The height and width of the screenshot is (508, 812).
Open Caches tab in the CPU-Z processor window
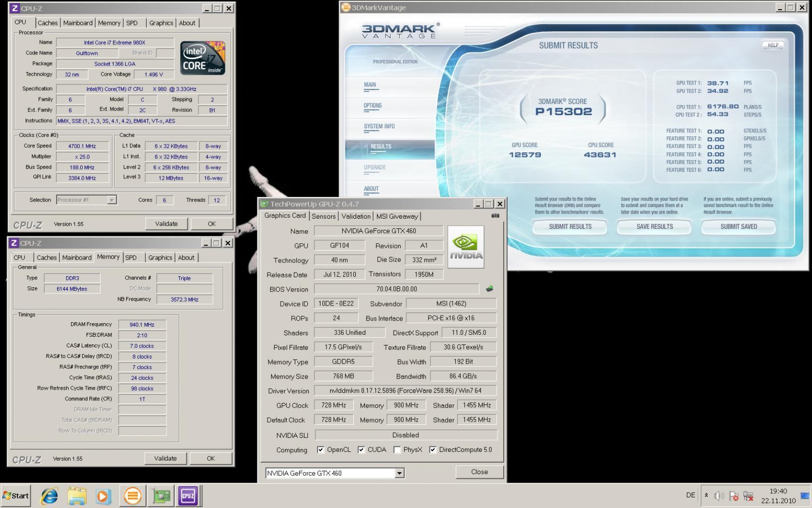(x=47, y=23)
